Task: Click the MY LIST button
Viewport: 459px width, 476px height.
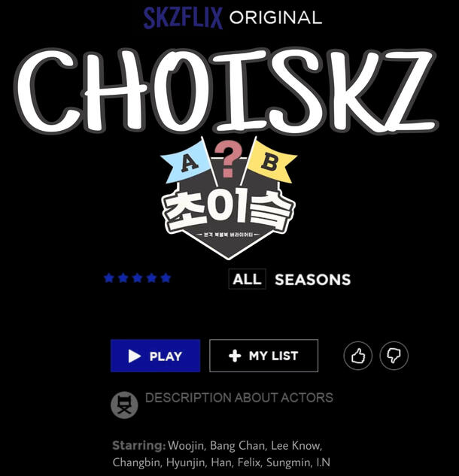Action: coord(263,356)
